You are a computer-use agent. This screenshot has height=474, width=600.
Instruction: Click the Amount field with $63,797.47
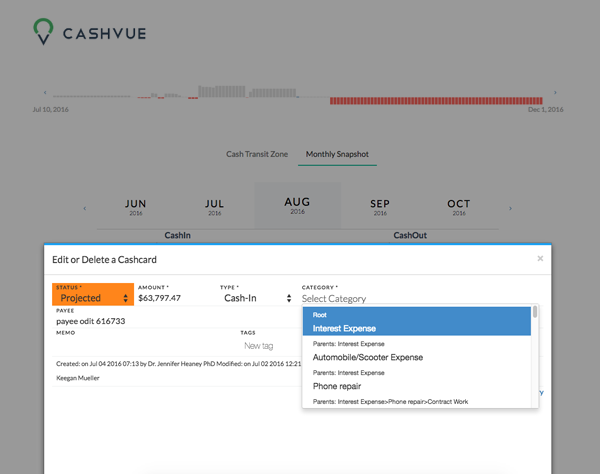175,298
